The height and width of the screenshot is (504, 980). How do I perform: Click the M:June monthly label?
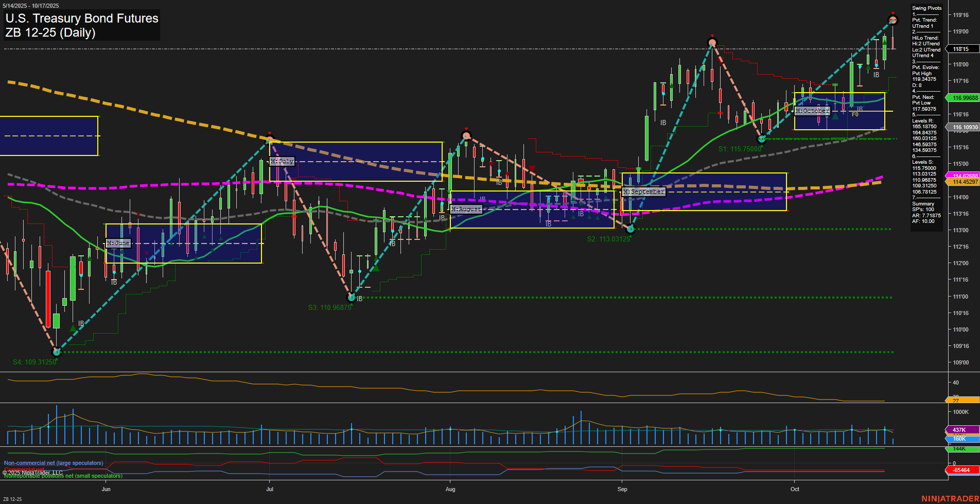pyautogui.click(x=118, y=243)
